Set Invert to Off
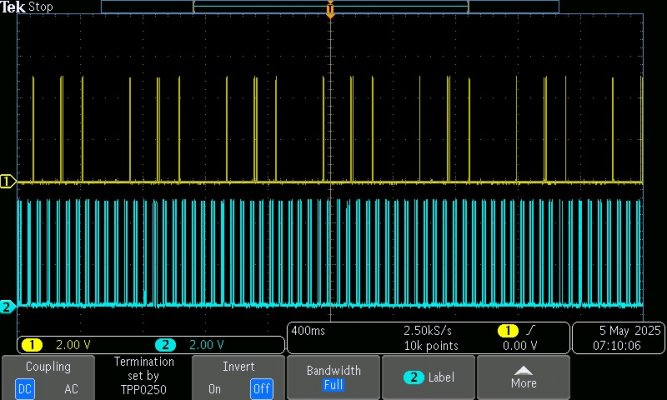The height and width of the screenshot is (400, 667). pyautogui.click(x=261, y=389)
